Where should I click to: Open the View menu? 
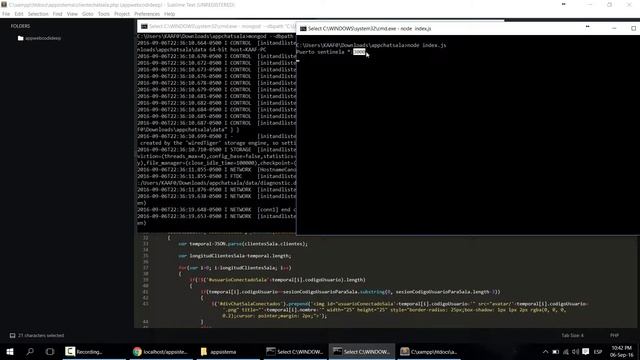(x=72, y=14)
